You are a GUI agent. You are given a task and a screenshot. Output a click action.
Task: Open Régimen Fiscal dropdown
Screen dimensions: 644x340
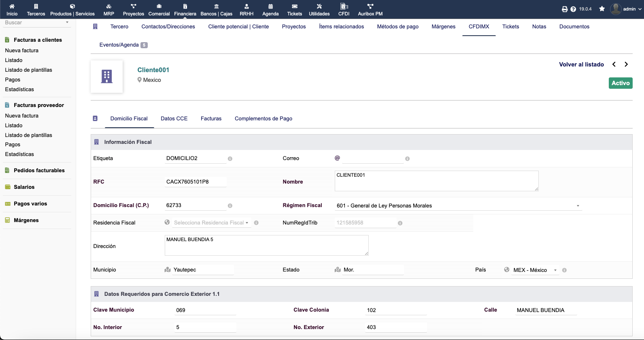pyautogui.click(x=458, y=205)
